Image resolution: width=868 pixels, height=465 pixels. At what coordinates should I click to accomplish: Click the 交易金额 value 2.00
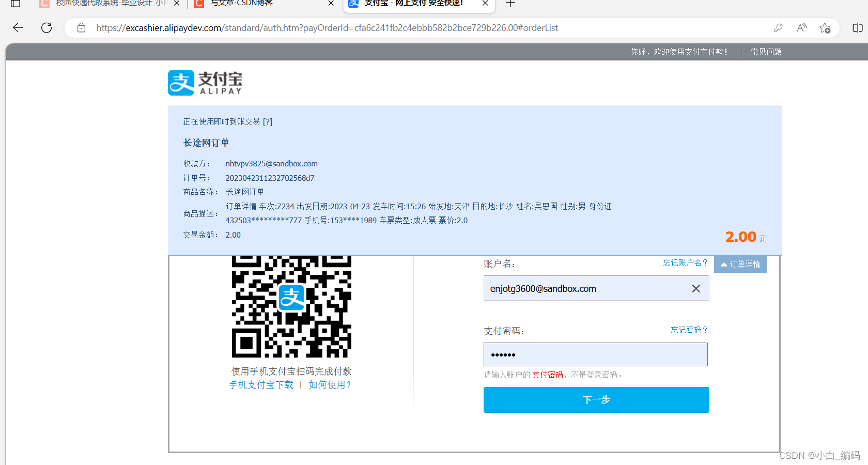(233, 235)
